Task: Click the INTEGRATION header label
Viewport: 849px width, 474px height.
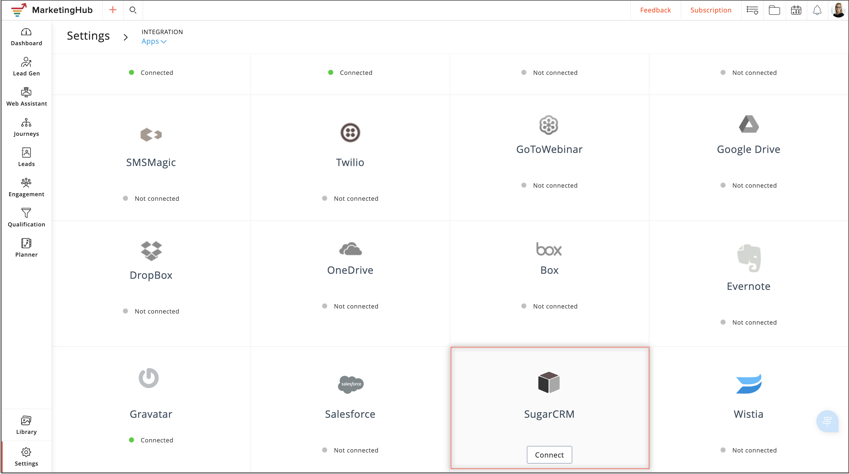Action: (x=162, y=32)
